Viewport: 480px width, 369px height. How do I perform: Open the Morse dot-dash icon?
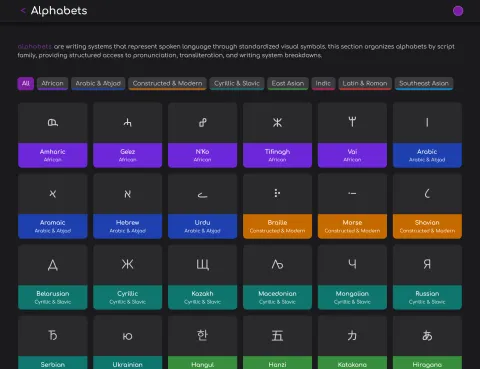click(352, 193)
